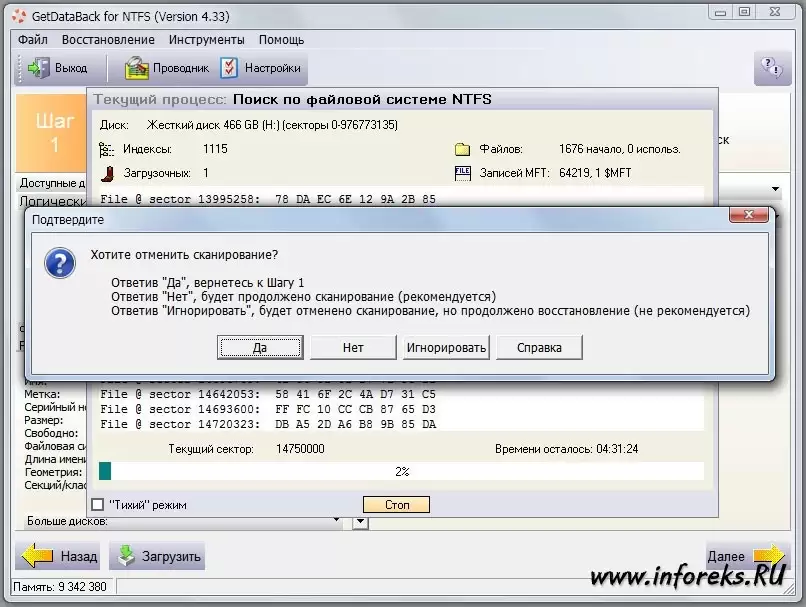Screen dimensions: 806x607
Task: Enable the "Тихий" режим checkbox
Action: (x=98, y=505)
